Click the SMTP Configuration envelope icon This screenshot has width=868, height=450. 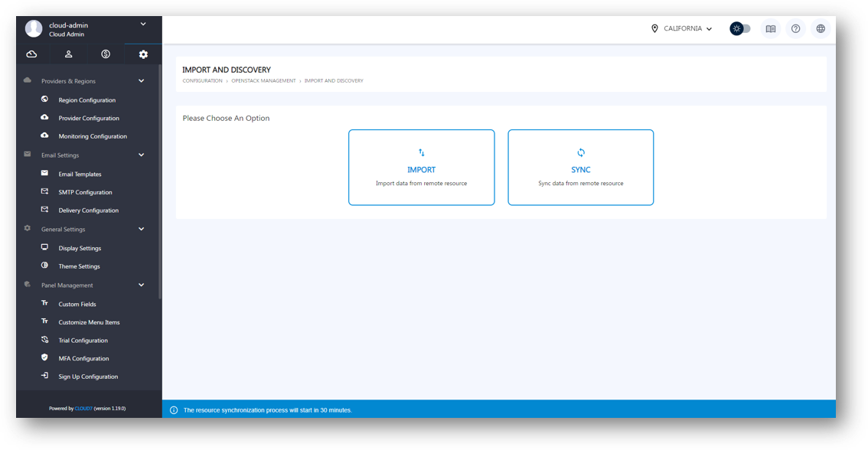(x=45, y=191)
